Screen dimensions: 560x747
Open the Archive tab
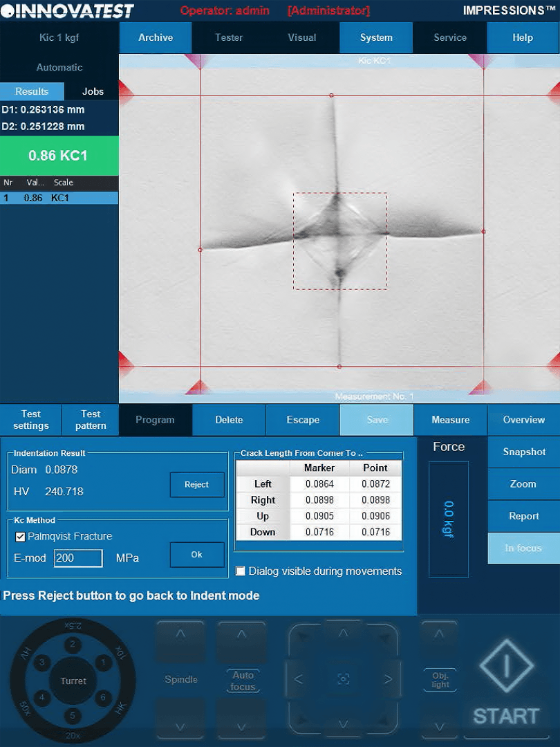tap(156, 37)
